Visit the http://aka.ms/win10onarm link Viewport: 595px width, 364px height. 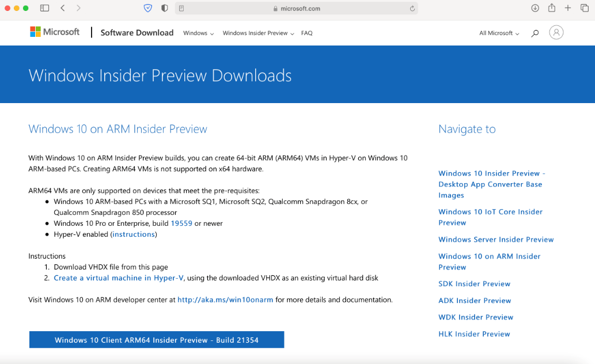[x=225, y=299]
